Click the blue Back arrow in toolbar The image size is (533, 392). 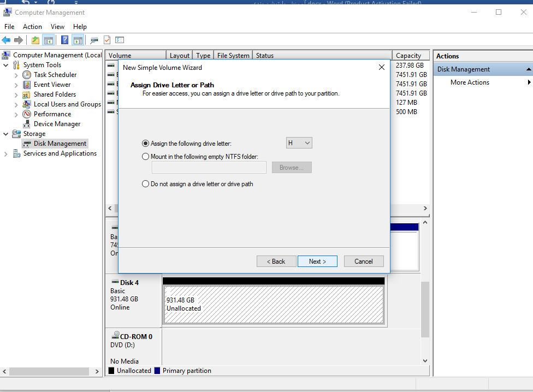point(6,40)
